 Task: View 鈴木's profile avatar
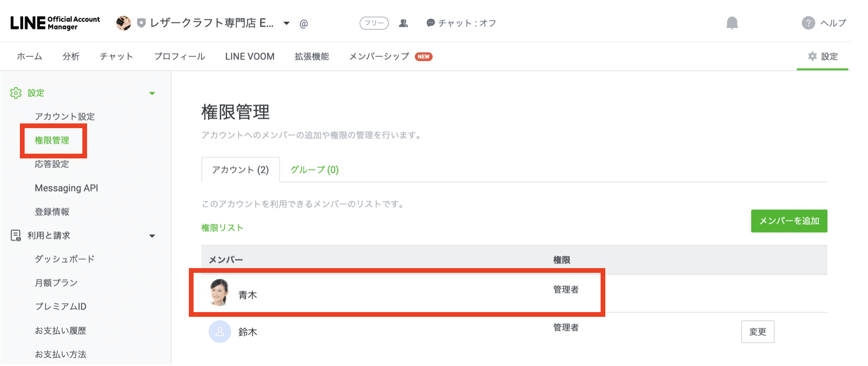coord(219,331)
